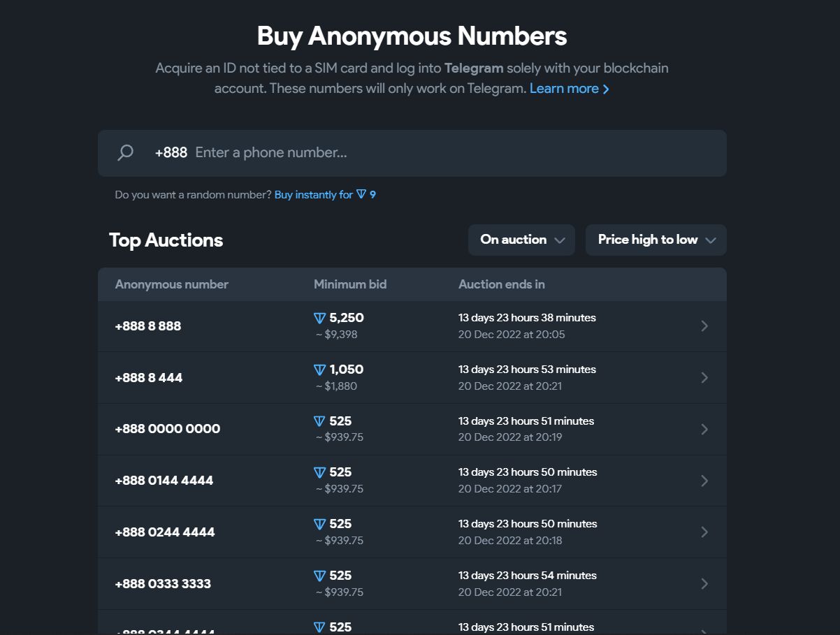Click TON icon beside 1,050 bid
Image resolution: width=840 pixels, height=635 pixels.
[x=320, y=370]
